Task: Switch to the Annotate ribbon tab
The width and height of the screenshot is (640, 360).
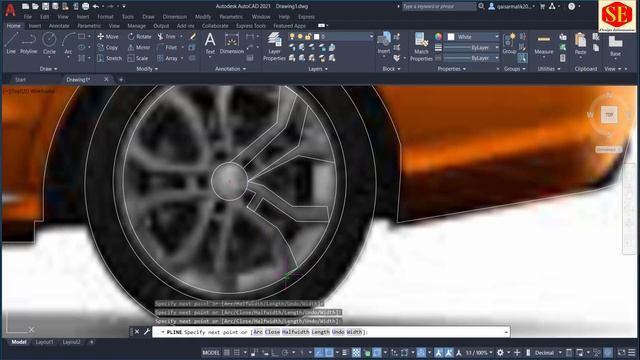Action: 59,26
